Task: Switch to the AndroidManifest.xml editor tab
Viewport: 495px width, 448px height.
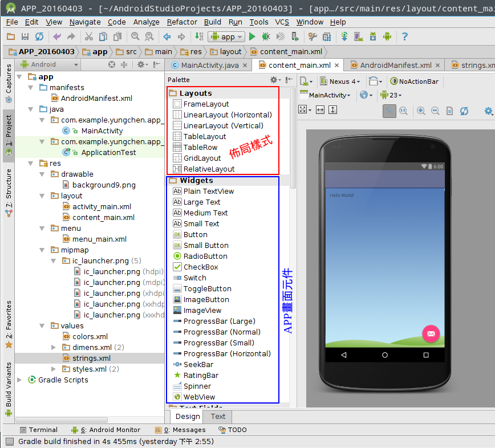Action: (x=395, y=66)
